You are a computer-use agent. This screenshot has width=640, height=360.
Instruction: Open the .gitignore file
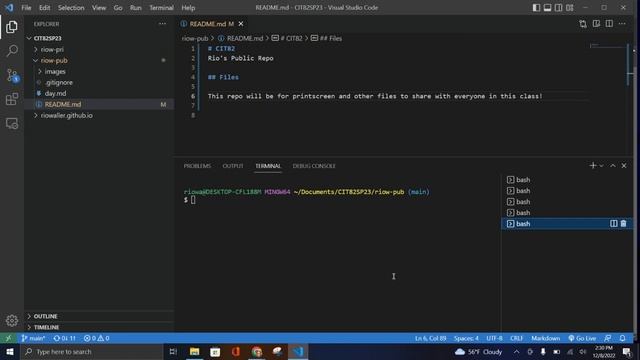(99, 82)
